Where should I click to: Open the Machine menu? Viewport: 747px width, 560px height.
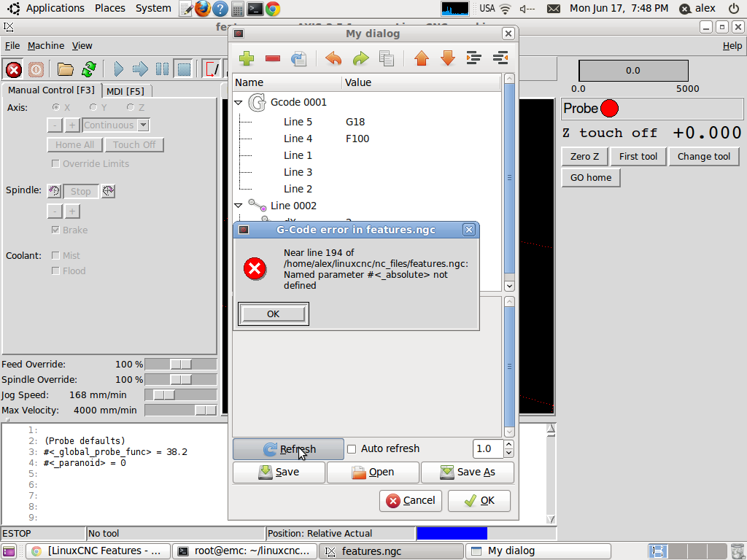pyautogui.click(x=46, y=46)
